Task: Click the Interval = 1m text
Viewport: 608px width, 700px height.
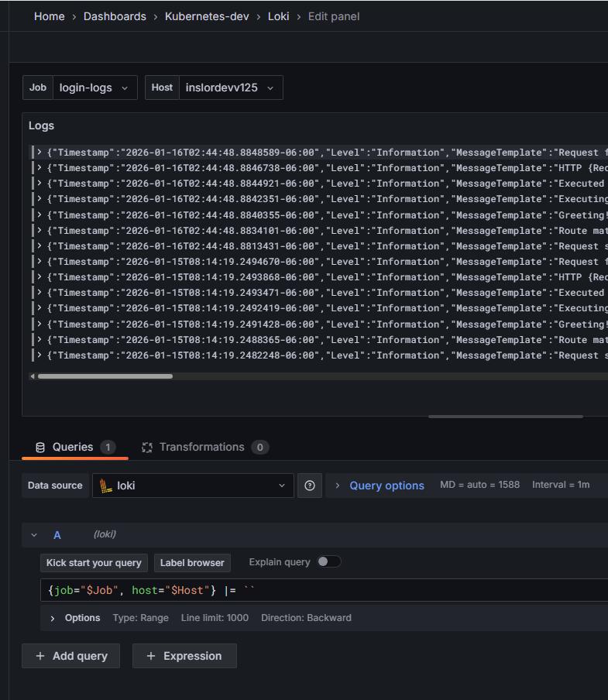Action: (x=561, y=485)
